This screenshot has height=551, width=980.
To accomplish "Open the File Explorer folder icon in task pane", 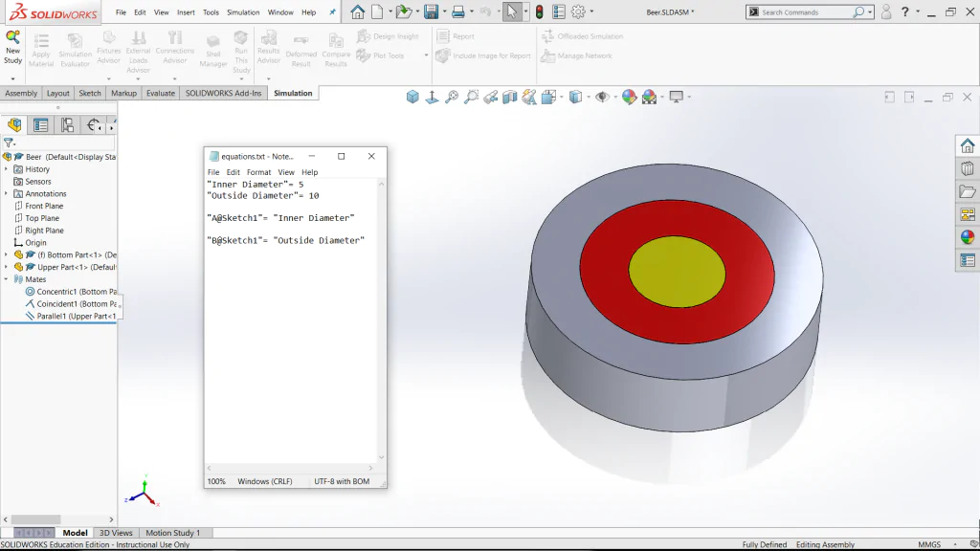I will coord(968,191).
